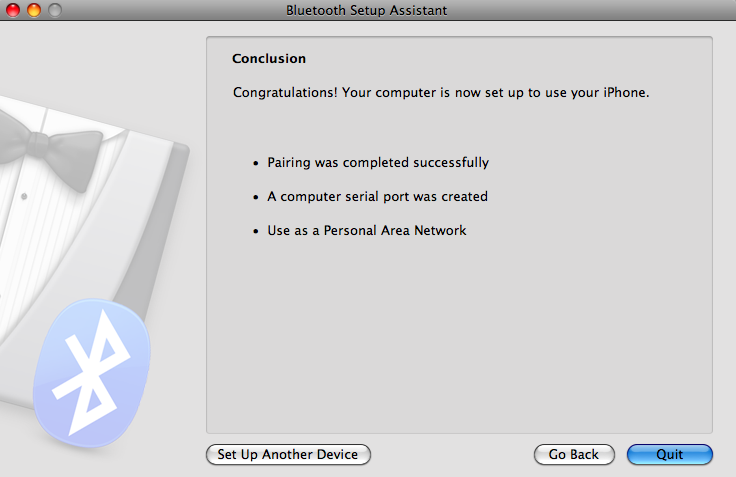This screenshot has height=477, width=736.
Task: Minimize the window with the yellow button
Action: point(33,10)
